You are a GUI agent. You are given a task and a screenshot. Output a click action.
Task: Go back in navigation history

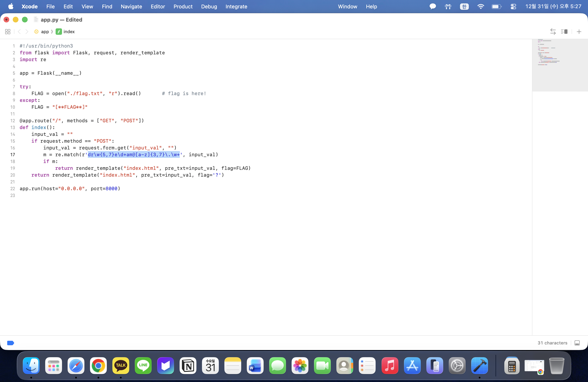click(x=19, y=32)
